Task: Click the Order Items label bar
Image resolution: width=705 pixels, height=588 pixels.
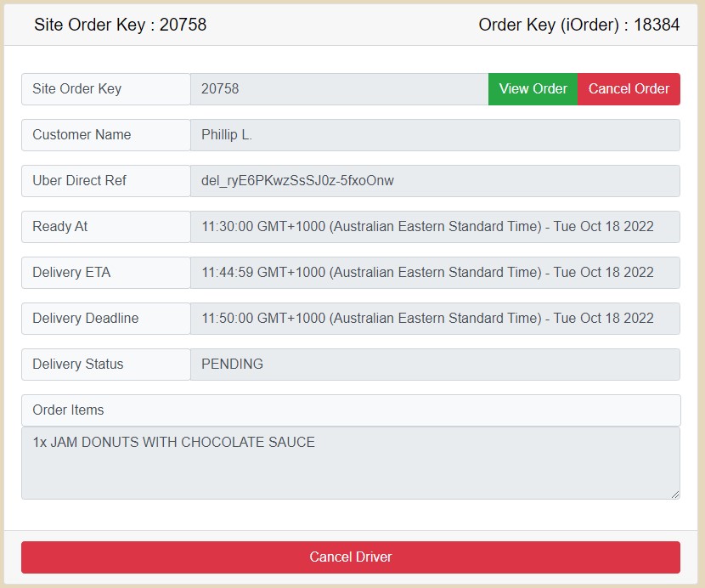Action: 350,410
